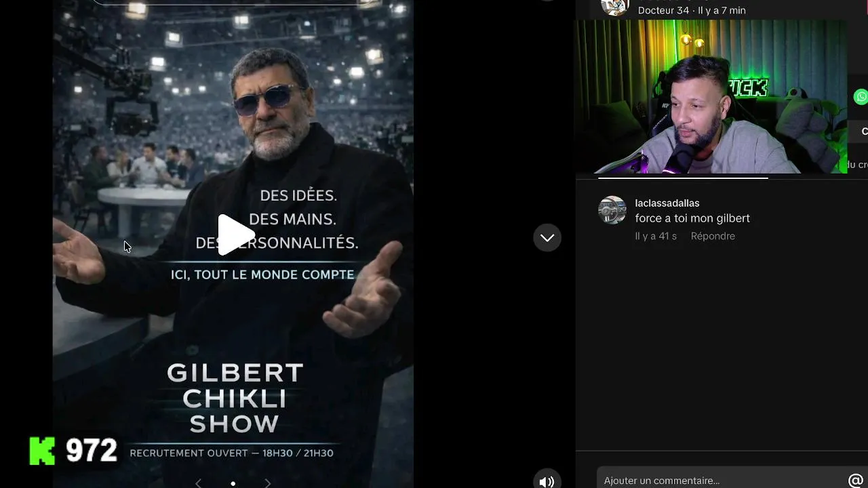Open the laclassadallas username link
The width and height of the screenshot is (868, 488).
tap(667, 203)
